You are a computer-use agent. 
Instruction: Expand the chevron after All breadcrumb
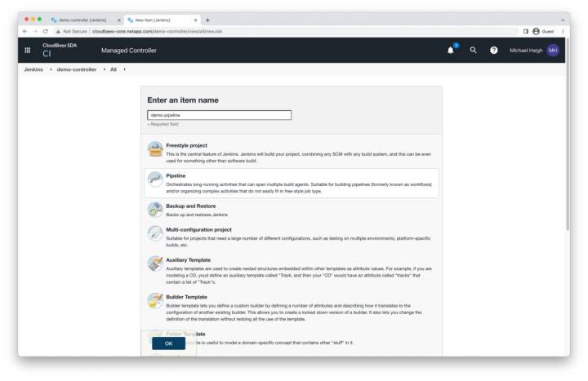[124, 69]
